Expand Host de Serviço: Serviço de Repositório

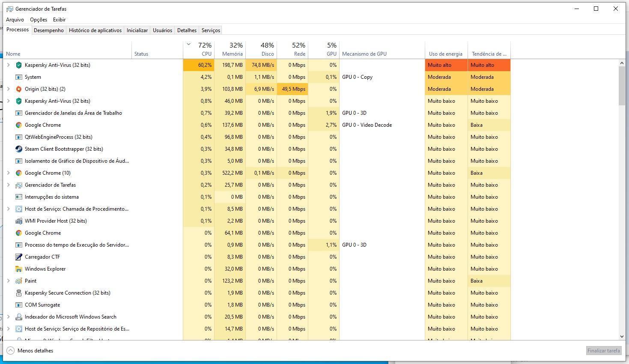point(8,329)
